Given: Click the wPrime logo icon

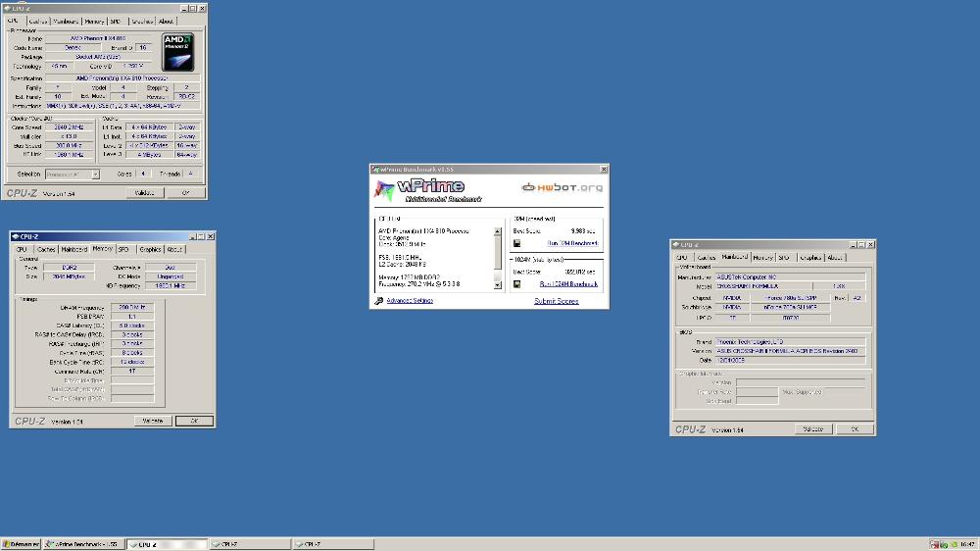Looking at the screenshot, I should tap(384, 190).
